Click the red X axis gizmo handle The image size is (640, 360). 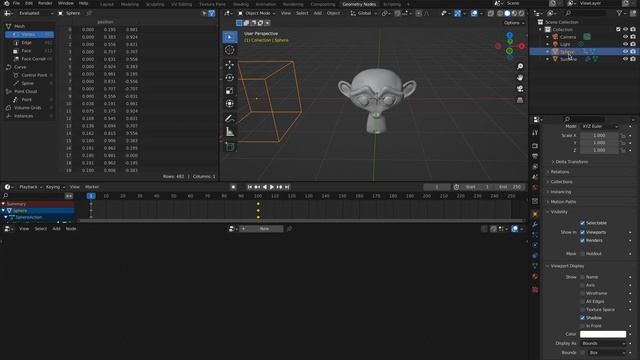pos(522,46)
